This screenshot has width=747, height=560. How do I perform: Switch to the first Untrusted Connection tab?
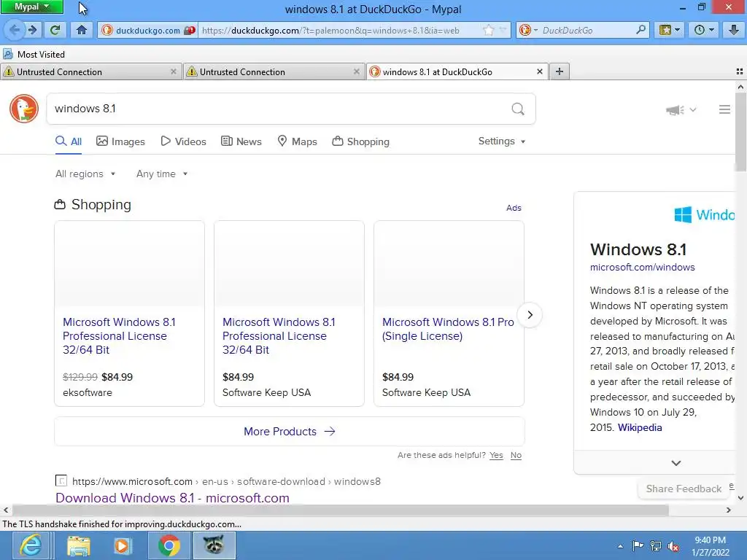[x=90, y=71]
